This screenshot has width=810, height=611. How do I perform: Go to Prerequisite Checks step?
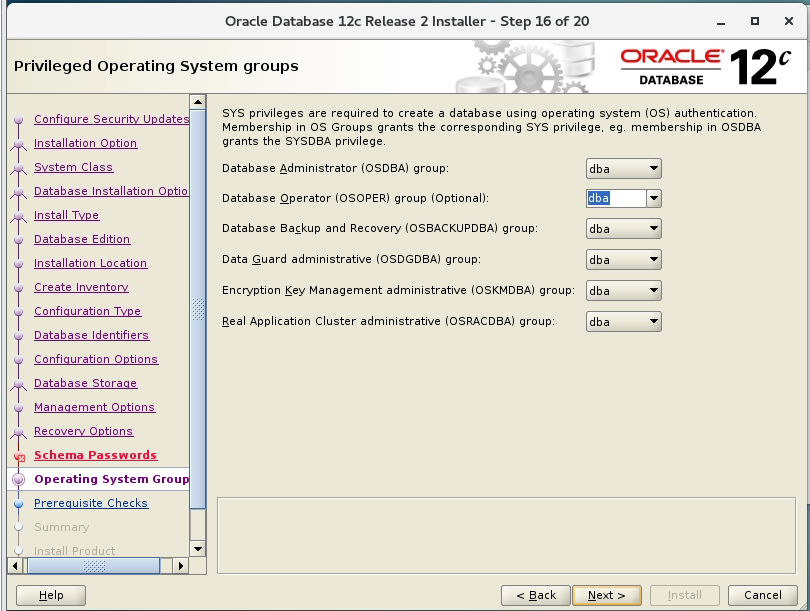tap(91, 503)
